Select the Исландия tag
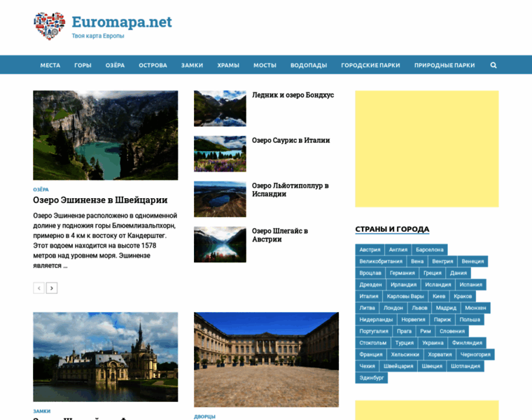532x420 pixels. (x=438, y=285)
